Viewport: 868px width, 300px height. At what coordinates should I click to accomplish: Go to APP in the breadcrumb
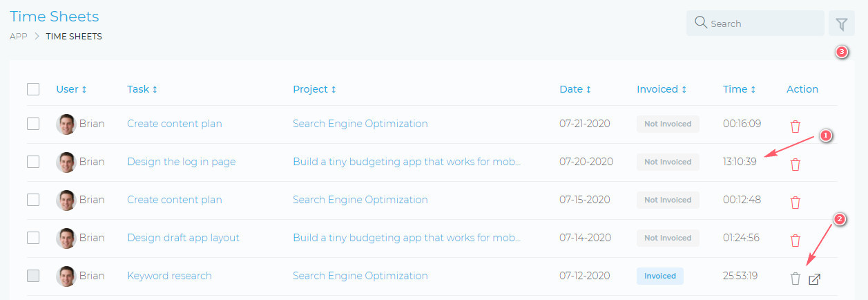pyautogui.click(x=18, y=37)
